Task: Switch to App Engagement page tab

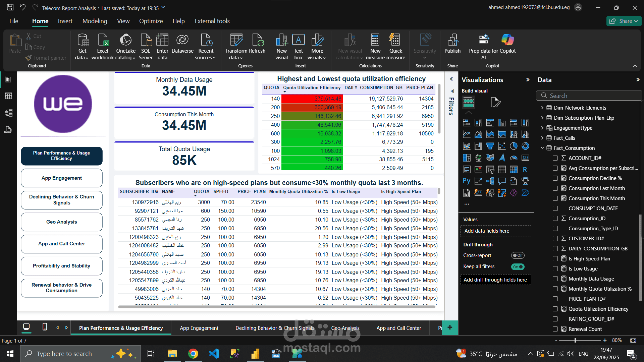Action: coord(199,328)
